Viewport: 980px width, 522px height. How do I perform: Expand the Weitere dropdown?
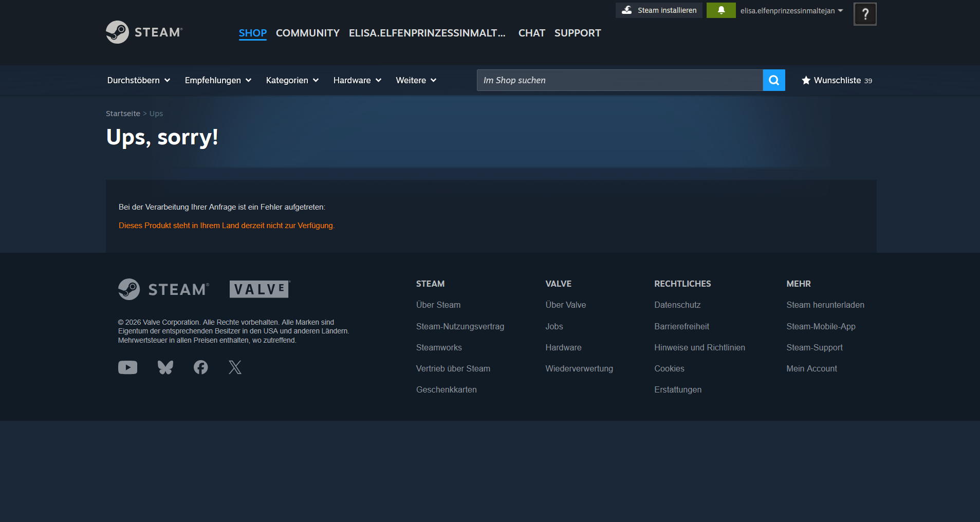point(416,80)
